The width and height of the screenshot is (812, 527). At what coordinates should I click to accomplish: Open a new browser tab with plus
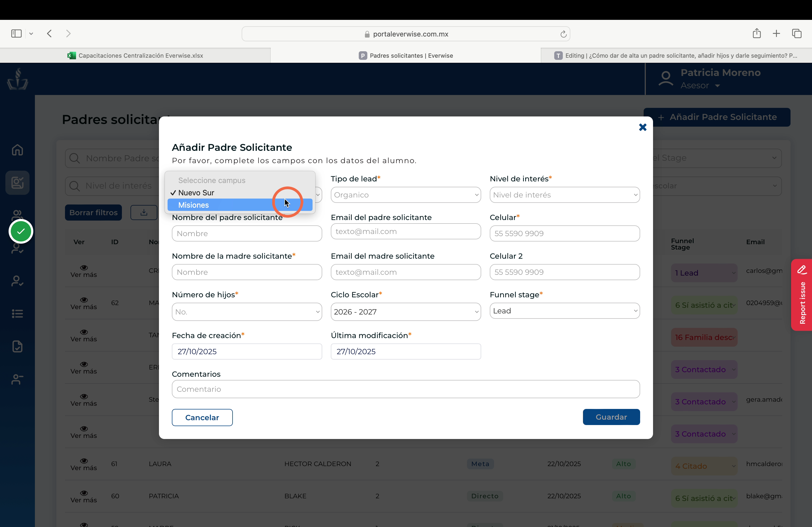(776, 33)
